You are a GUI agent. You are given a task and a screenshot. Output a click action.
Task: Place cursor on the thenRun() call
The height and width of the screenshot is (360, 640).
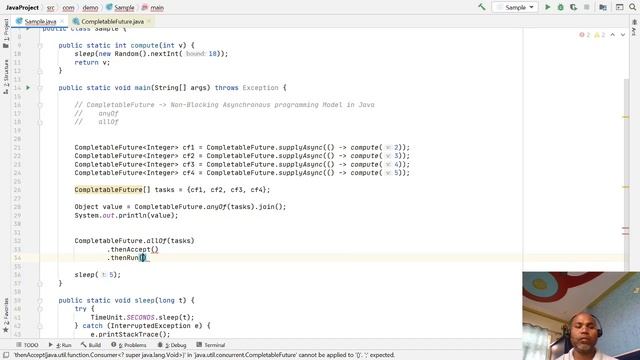tap(127, 258)
